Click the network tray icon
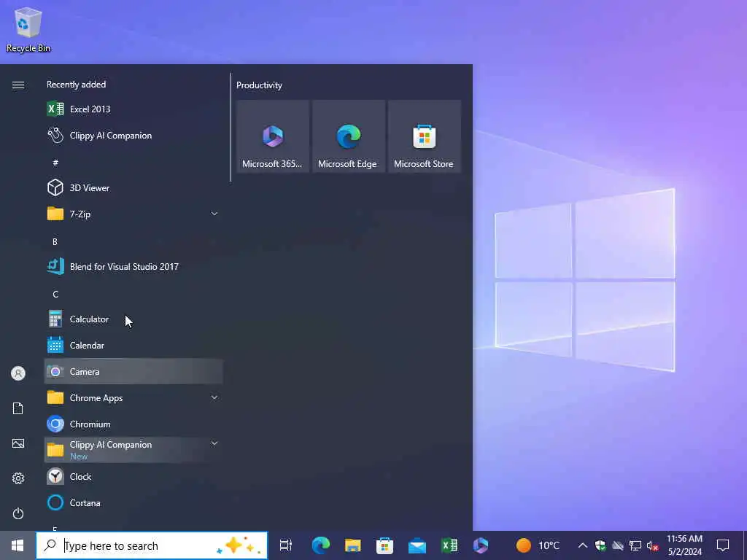The width and height of the screenshot is (747, 560). pyautogui.click(x=635, y=545)
